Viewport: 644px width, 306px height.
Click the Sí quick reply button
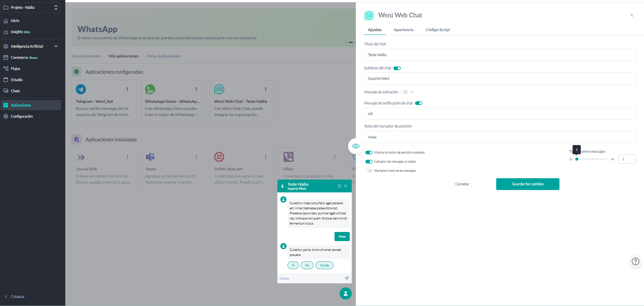(293, 265)
